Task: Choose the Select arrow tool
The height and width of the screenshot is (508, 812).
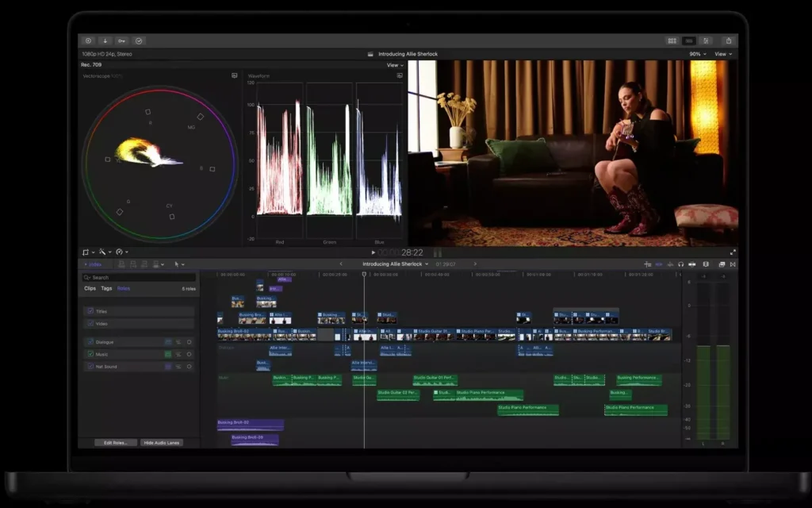Action: (x=177, y=264)
